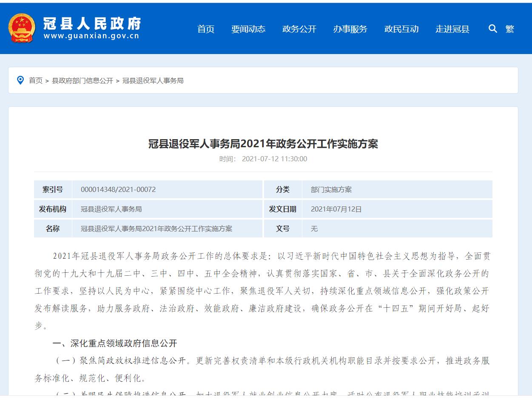Open the 政务公开 navigation menu

pyautogui.click(x=299, y=29)
